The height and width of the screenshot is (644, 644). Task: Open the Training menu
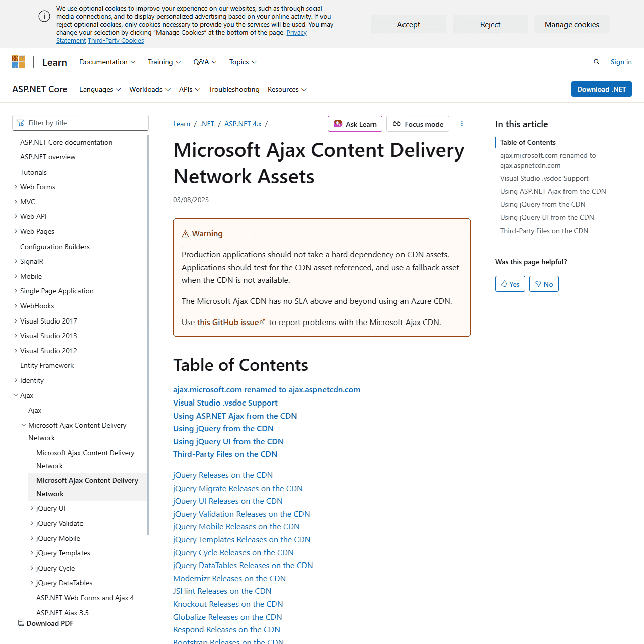(x=164, y=61)
